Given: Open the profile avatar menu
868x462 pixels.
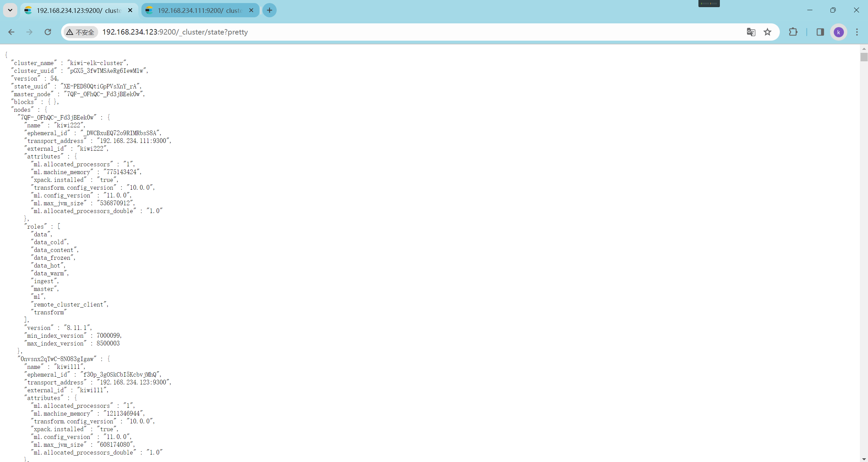Looking at the screenshot, I should pyautogui.click(x=839, y=32).
